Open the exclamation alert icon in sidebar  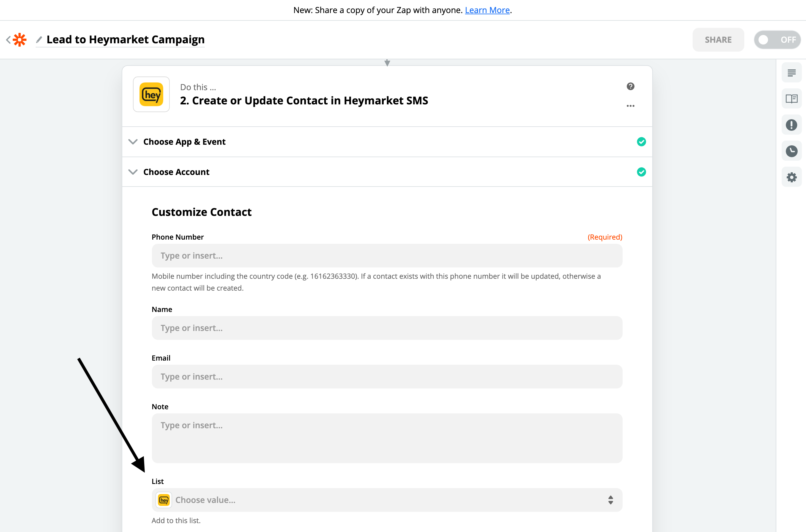[x=791, y=125]
